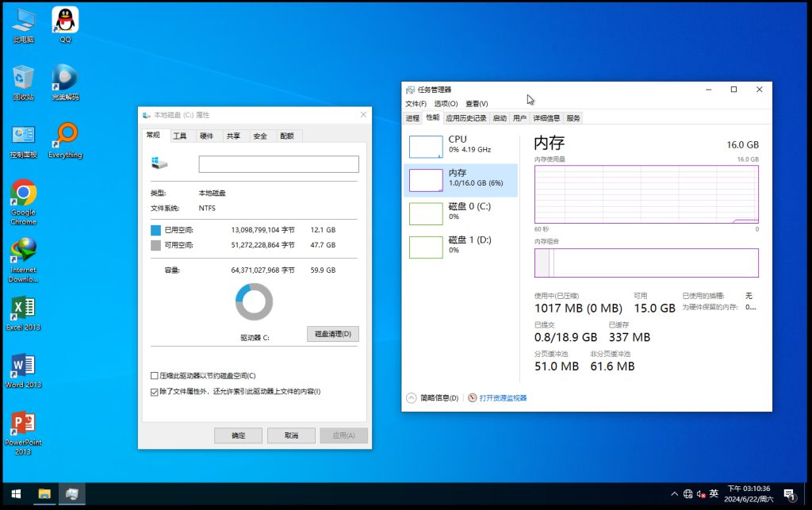Open the Recycle Bin icon
812x510 pixels.
point(23,79)
